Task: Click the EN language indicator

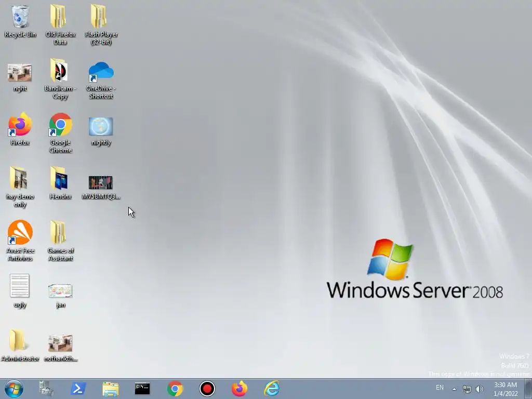Action: 440,388
